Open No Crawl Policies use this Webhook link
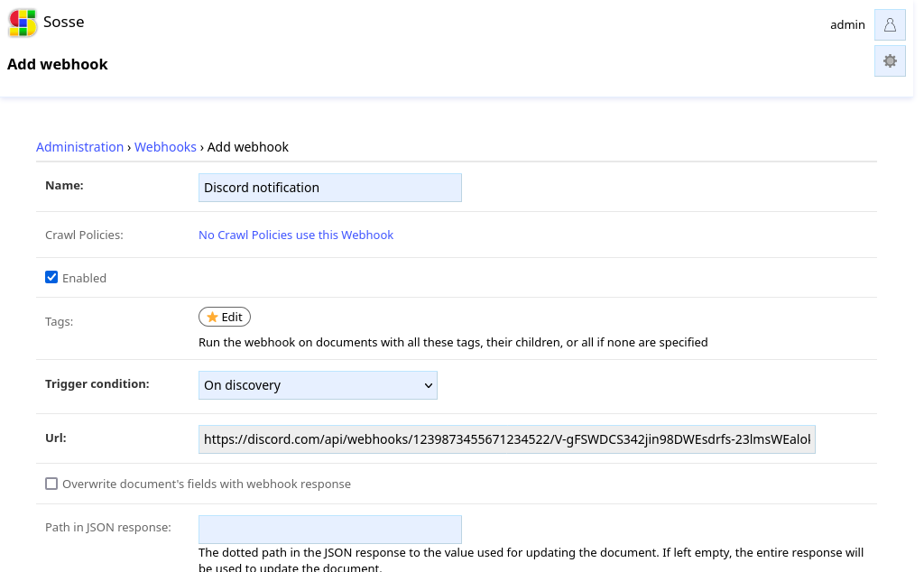The width and height of the screenshot is (924, 572). click(x=296, y=235)
